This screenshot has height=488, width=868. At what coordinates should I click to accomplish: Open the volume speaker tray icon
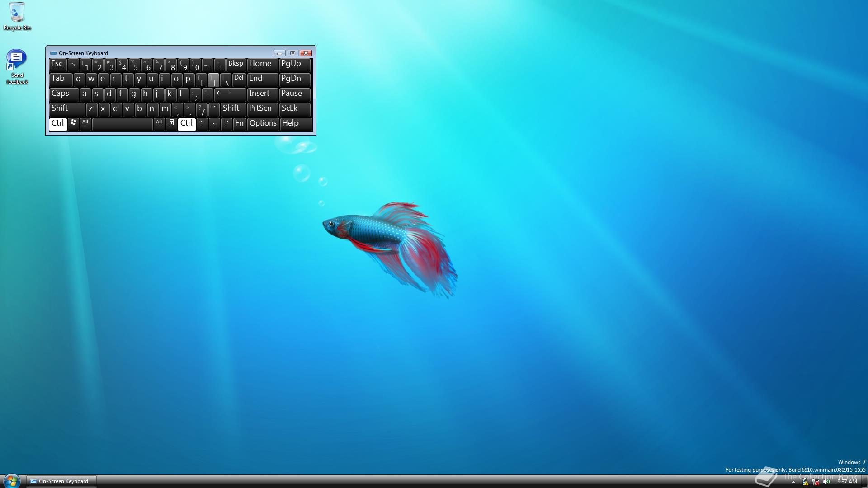pos(826,482)
